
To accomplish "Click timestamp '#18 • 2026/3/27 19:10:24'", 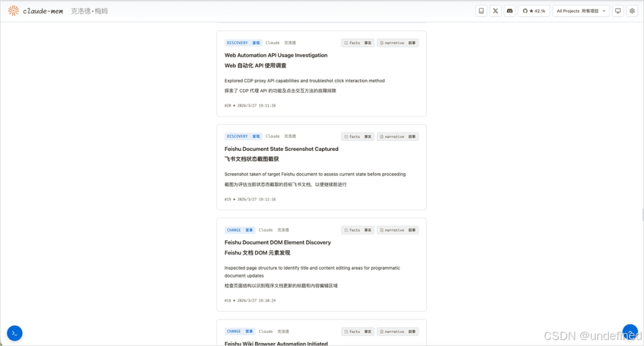I will click(x=250, y=301).
